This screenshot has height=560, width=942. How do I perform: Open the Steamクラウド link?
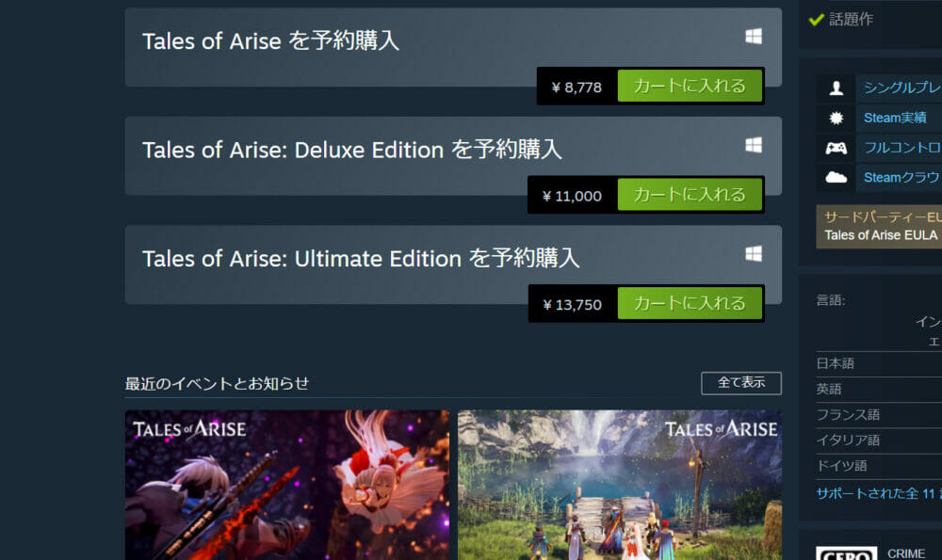tap(901, 177)
